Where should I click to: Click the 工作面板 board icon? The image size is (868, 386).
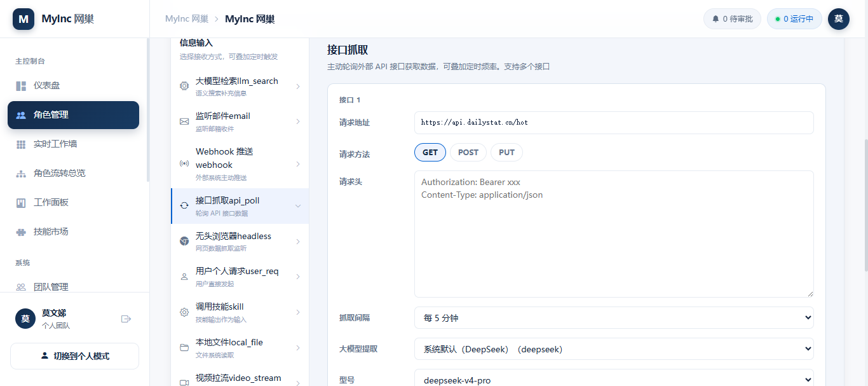[21, 203]
